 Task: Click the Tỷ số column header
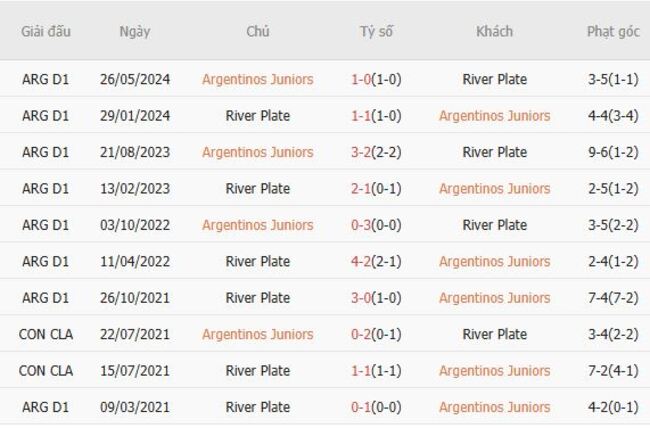(376, 31)
